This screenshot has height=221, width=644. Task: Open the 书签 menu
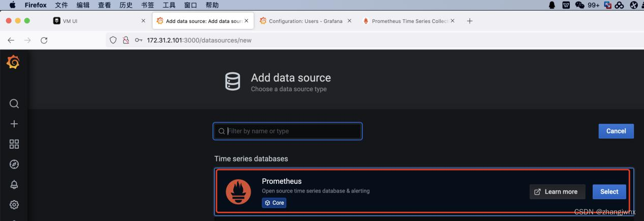point(147,5)
